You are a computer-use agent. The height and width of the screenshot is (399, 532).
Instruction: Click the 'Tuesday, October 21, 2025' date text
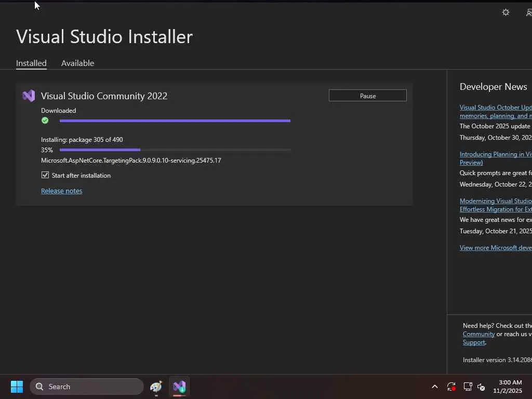click(496, 231)
